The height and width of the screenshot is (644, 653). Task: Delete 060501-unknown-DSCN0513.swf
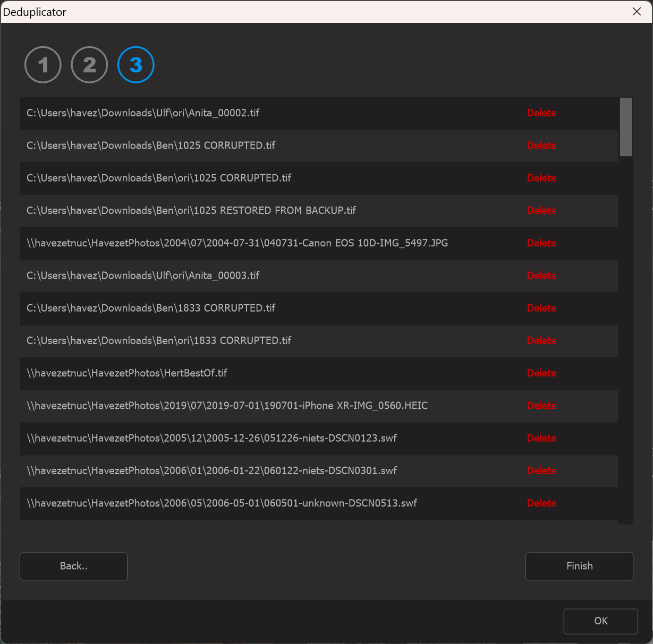(541, 503)
